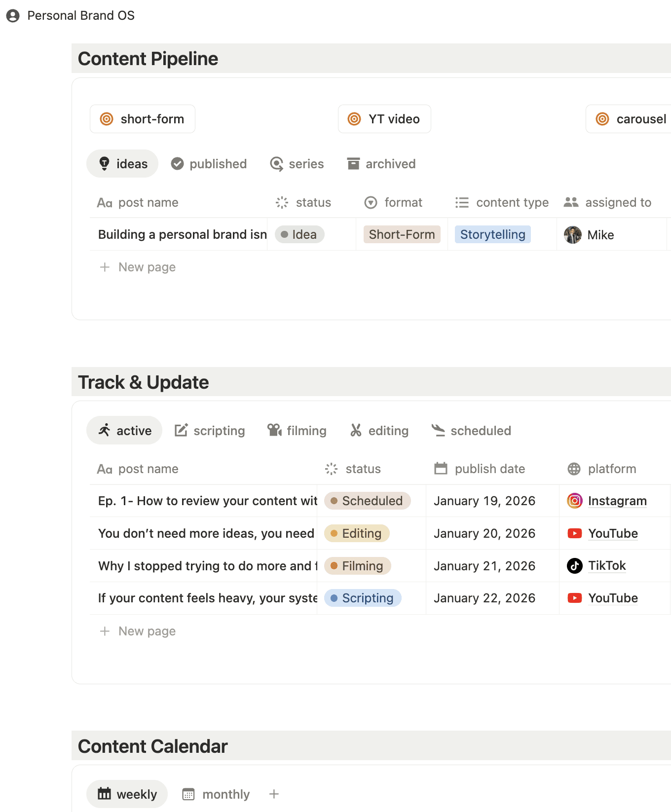Open 'If your content feels heavy' post
This screenshot has height=812, width=671.
click(208, 598)
